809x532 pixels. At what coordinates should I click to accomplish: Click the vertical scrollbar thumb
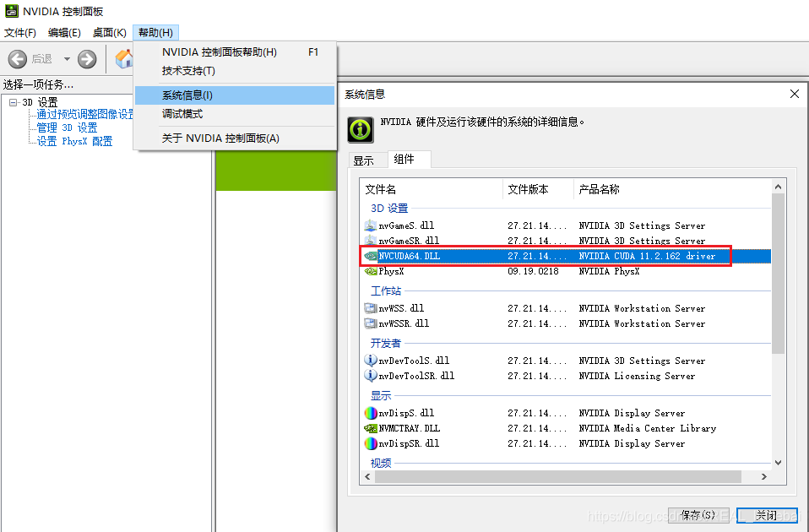pos(778,274)
